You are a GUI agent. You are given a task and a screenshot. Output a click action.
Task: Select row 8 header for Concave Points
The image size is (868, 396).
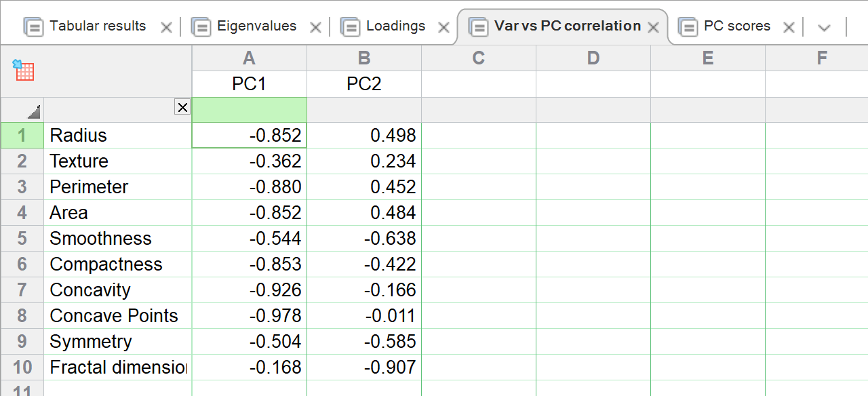tap(22, 316)
